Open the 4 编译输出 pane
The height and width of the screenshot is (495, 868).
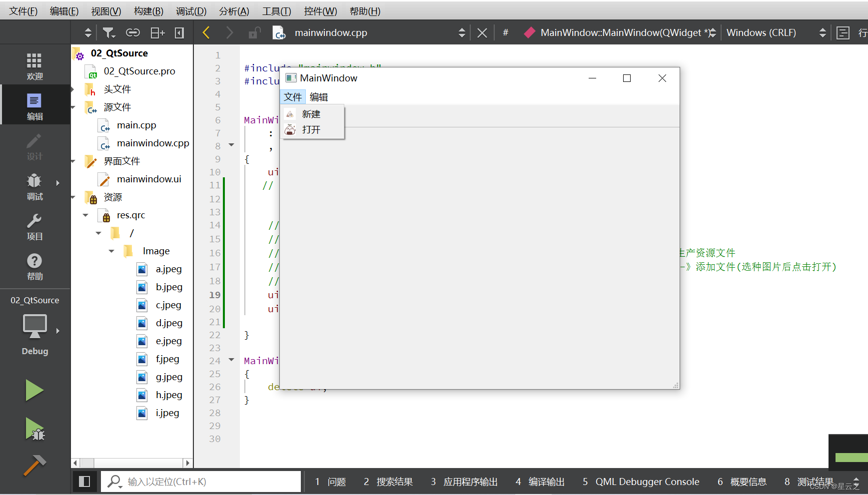coord(540,482)
